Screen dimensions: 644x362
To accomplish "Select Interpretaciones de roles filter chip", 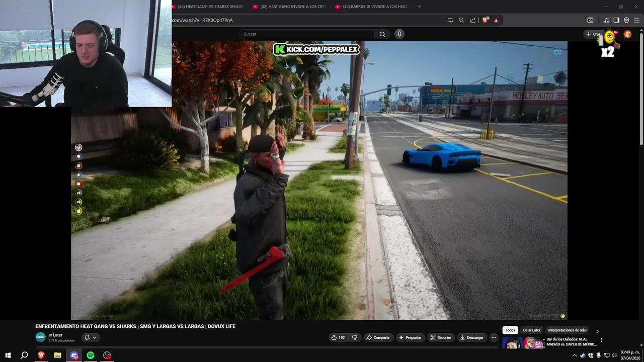I will (x=568, y=330).
